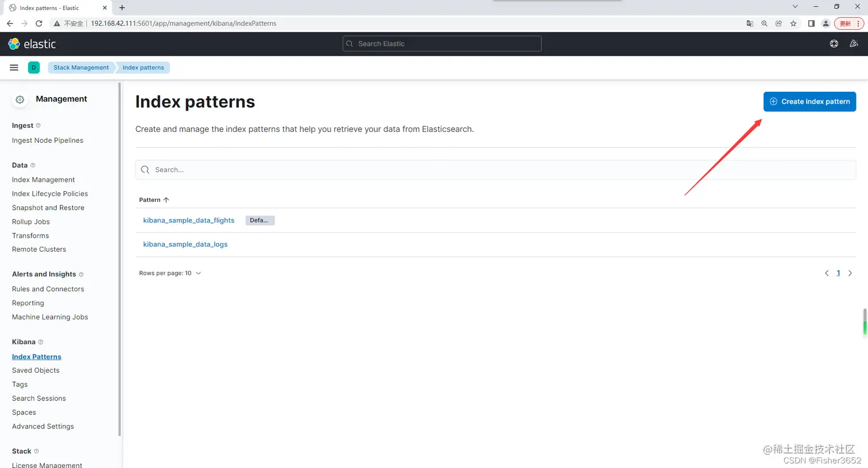868x468 pixels.
Task: Open the Rows per page dropdown
Action: click(170, 273)
